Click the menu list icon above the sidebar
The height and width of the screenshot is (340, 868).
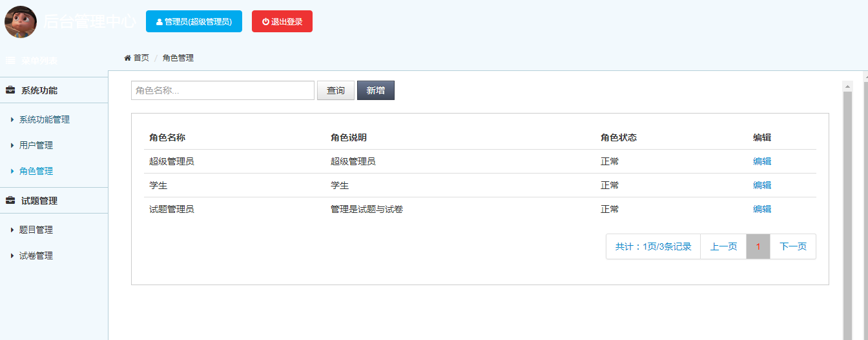click(x=10, y=60)
